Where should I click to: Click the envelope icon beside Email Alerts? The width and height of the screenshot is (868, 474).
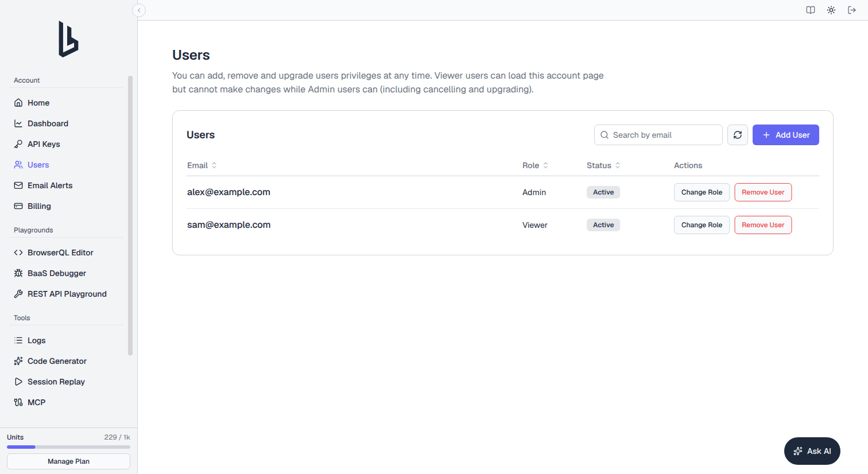click(18, 185)
